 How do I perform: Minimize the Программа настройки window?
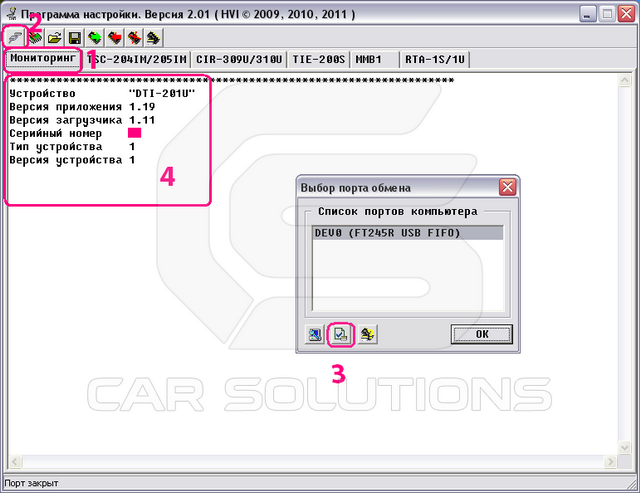coord(588,14)
